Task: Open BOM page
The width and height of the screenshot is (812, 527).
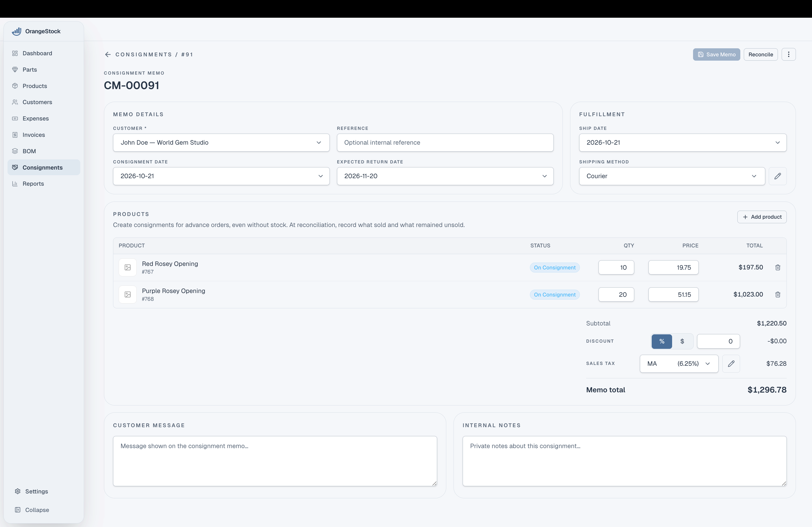Action: pyautogui.click(x=44, y=151)
